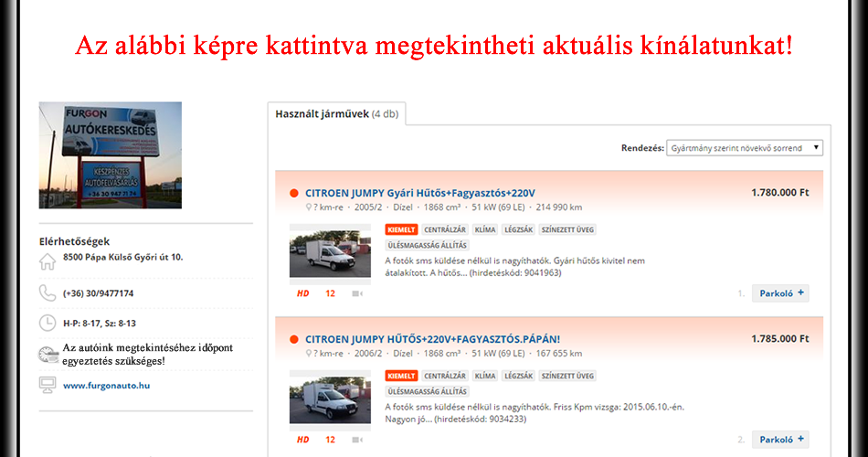
Task: Click the Elérhetőségek heading
Action: coord(74,241)
